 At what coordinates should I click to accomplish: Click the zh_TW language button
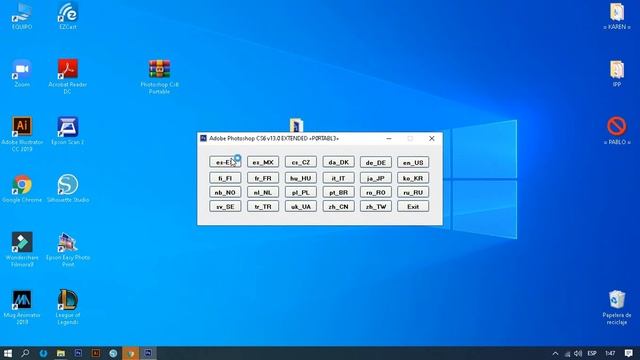[376, 206]
